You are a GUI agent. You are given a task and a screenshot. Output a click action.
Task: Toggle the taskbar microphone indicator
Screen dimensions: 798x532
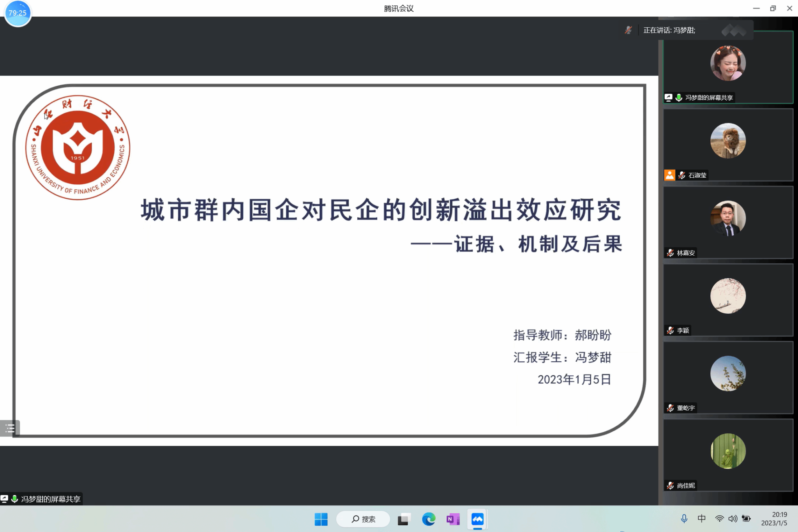[x=684, y=519]
